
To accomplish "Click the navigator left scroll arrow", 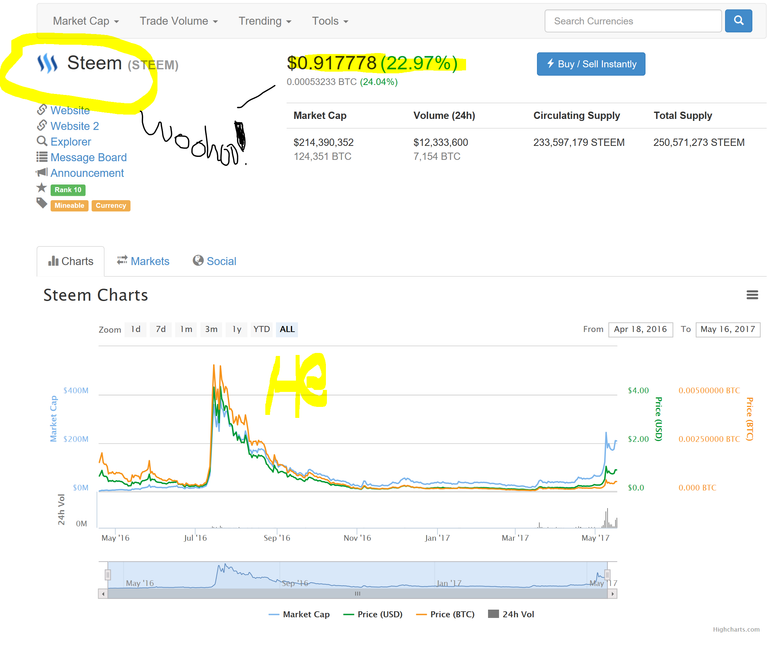I will tap(103, 594).
